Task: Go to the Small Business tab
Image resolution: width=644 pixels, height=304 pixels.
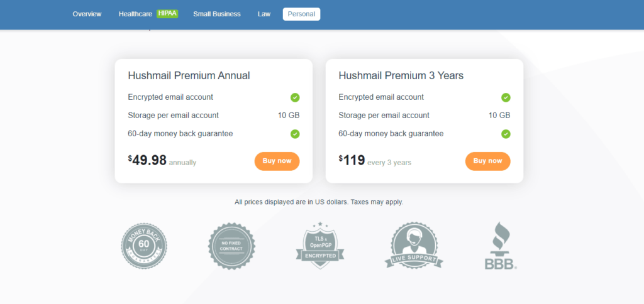Action: (217, 14)
